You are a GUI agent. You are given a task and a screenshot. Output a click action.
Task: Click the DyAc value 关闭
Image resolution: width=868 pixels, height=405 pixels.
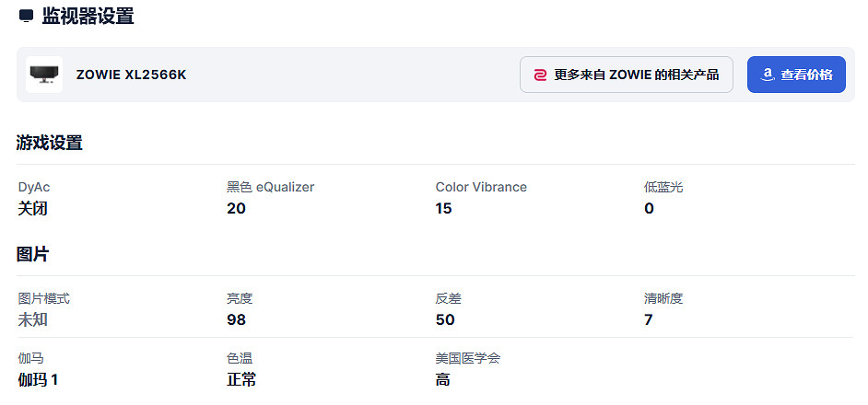click(32, 209)
